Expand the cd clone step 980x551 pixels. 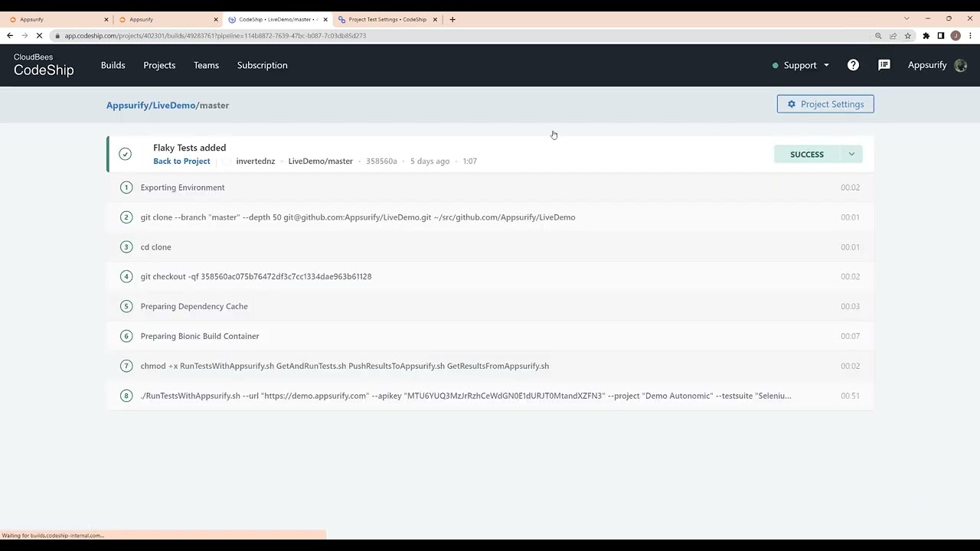coord(490,247)
